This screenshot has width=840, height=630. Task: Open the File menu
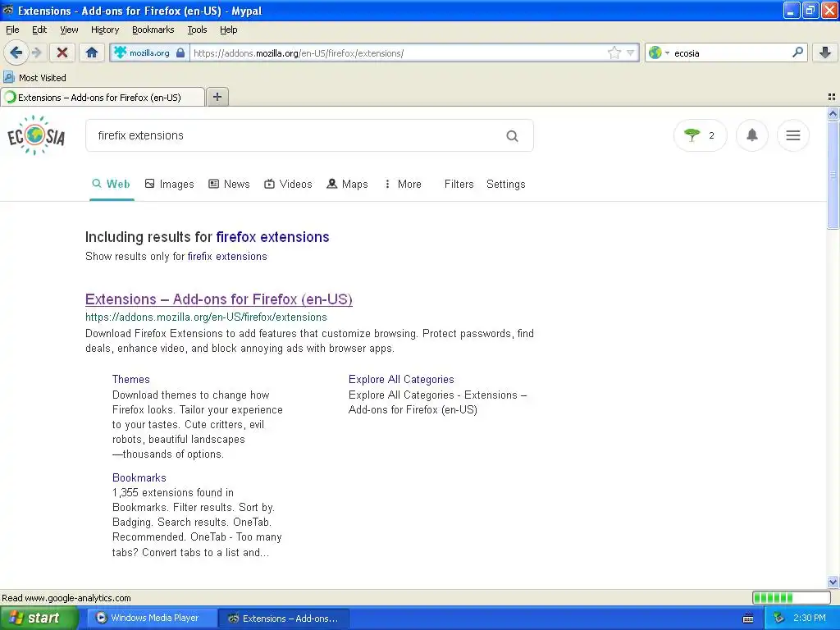tap(12, 30)
